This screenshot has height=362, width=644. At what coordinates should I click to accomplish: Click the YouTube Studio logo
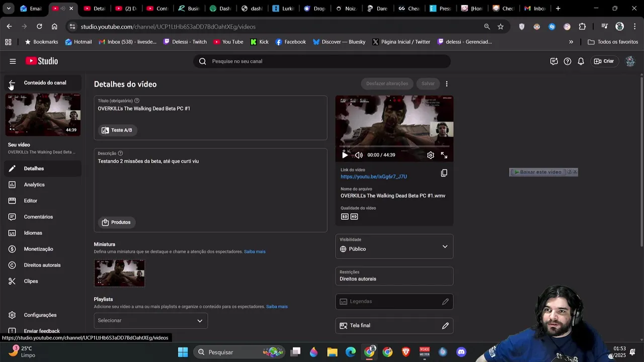(x=42, y=61)
